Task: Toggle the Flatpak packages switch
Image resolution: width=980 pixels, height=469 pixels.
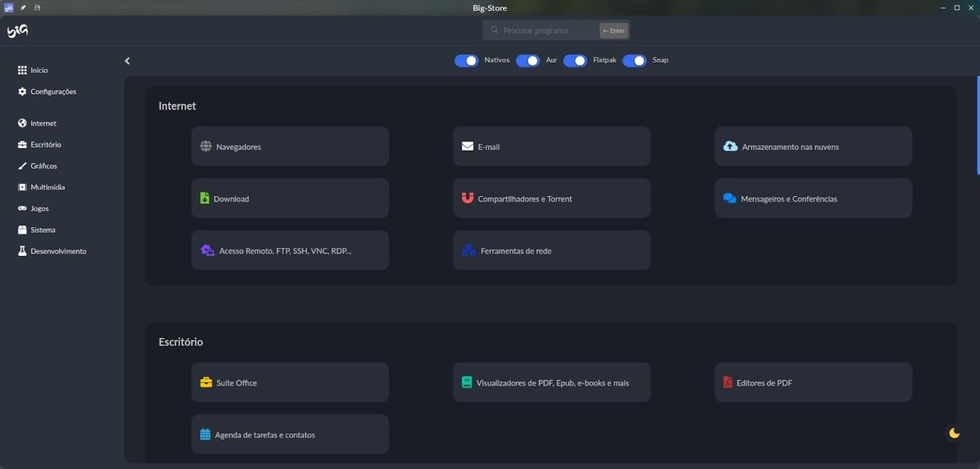Action: coord(575,61)
